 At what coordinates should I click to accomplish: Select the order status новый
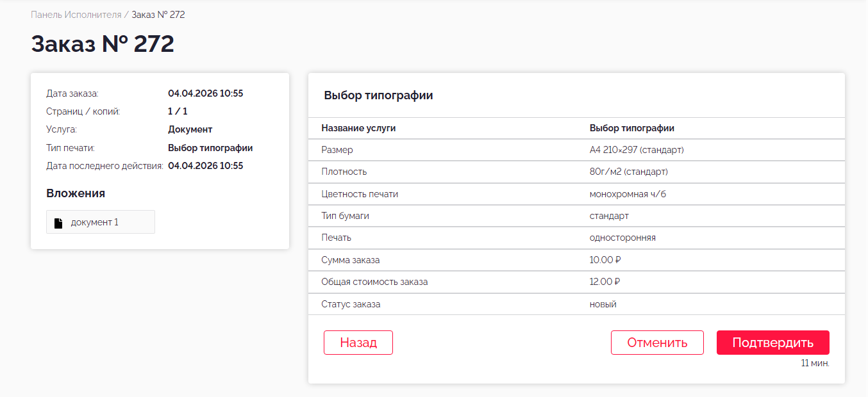pyautogui.click(x=603, y=304)
